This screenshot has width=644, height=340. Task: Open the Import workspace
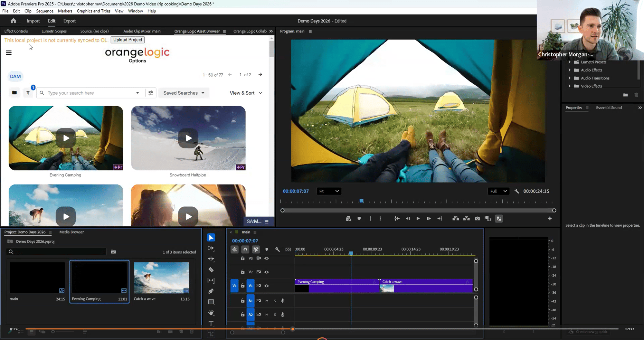33,21
